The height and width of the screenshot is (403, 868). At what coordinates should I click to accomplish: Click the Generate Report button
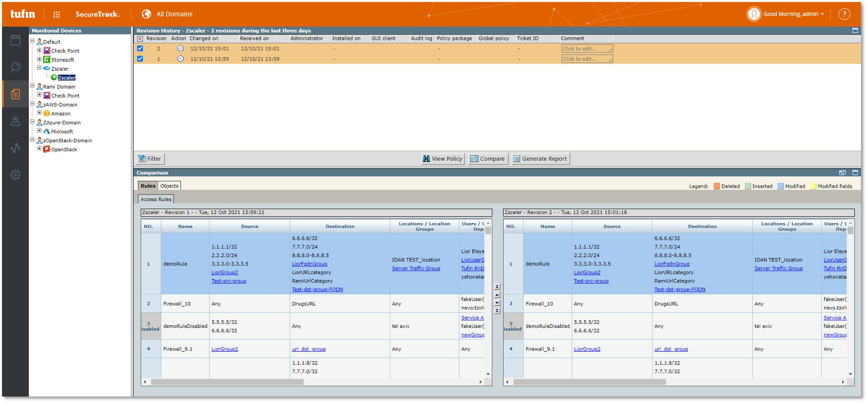click(540, 159)
